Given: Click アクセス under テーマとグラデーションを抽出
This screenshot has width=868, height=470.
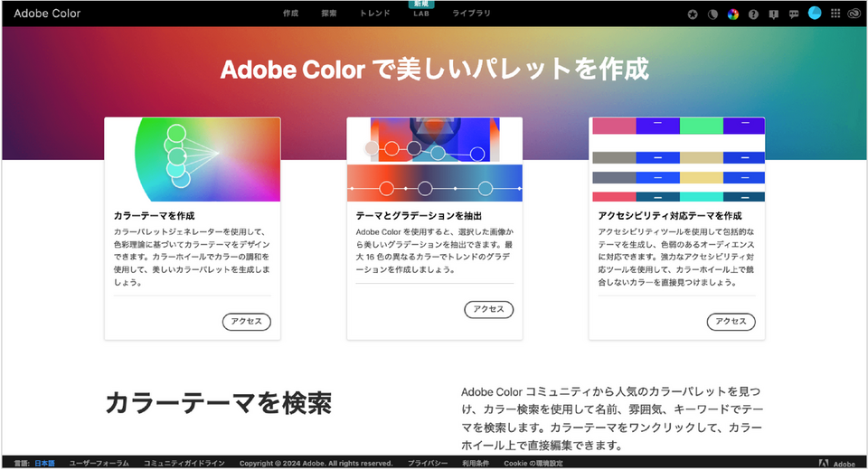Looking at the screenshot, I should coord(489,309).
